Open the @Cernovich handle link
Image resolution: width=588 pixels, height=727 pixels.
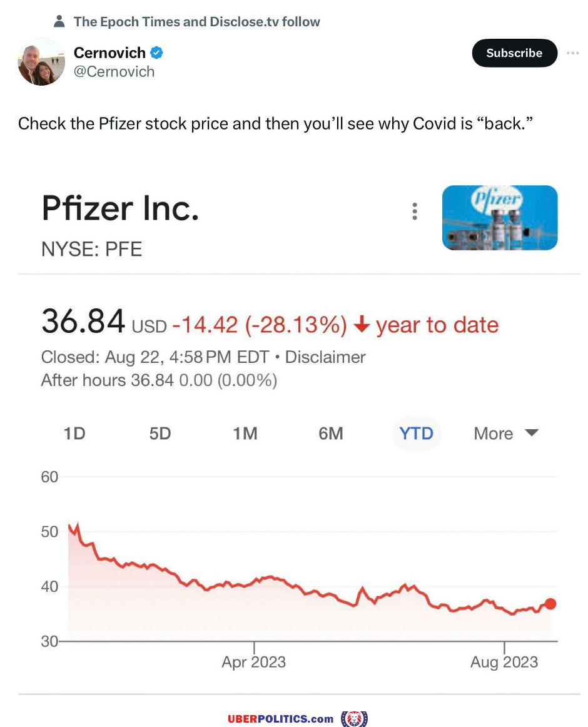[x=114, y=72]
